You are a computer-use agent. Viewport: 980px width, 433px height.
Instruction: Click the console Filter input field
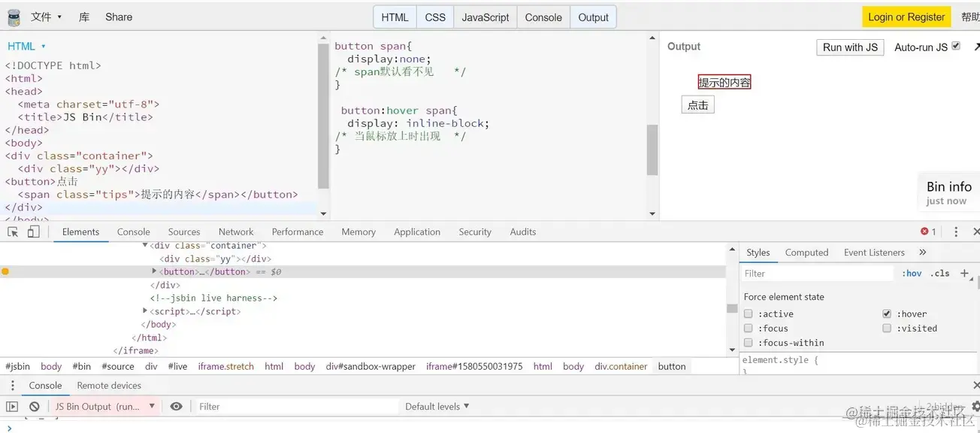(x=297, y=407)
